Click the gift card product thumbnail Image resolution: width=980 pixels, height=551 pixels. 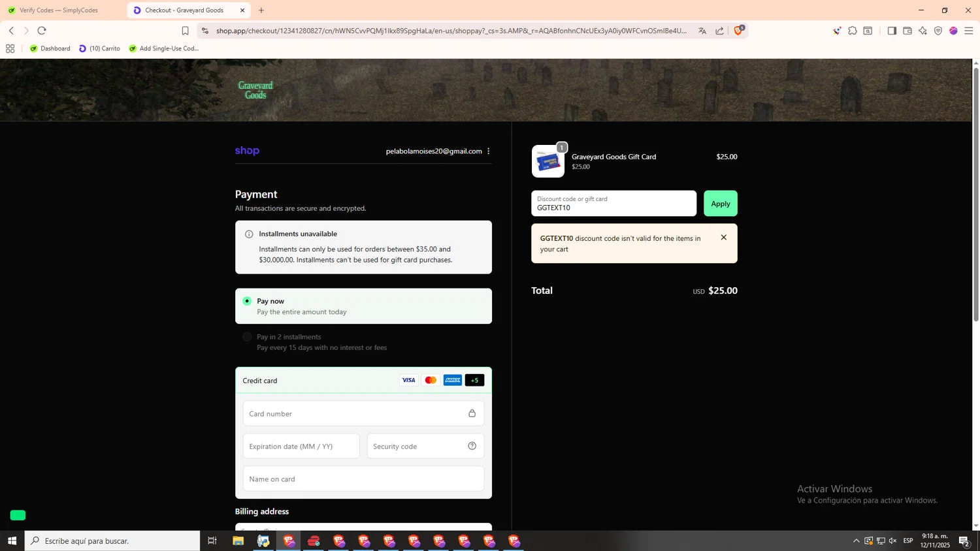[x=548, y=161]
